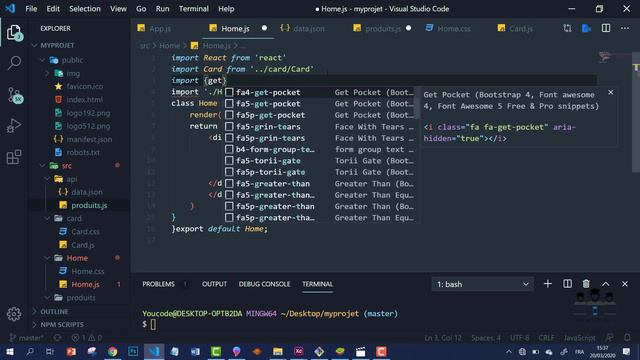Switch to the PROBLEMS panel tab
This screenshot has height=360, width=640.
pyautogui.click(x=158, y=284)
